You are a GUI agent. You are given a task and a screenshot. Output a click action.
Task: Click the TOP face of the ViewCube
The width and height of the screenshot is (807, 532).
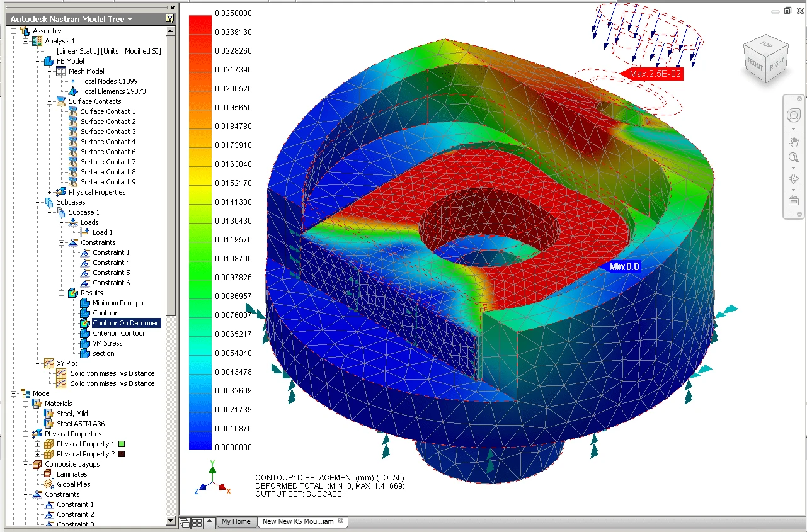766,45
